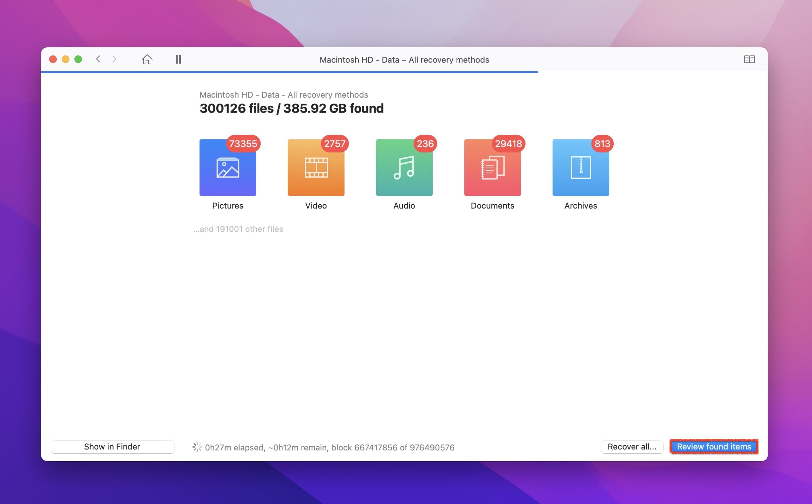Click the pause scan button

pos(179,59)
